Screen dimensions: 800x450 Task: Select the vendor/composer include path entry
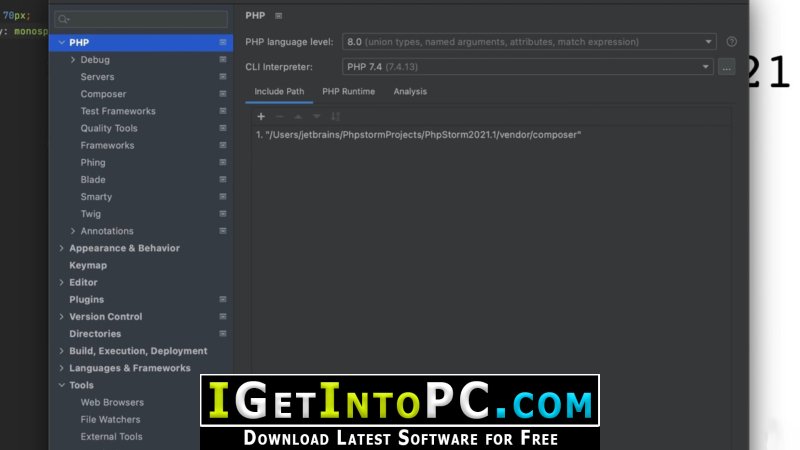[x=418, y=135]
